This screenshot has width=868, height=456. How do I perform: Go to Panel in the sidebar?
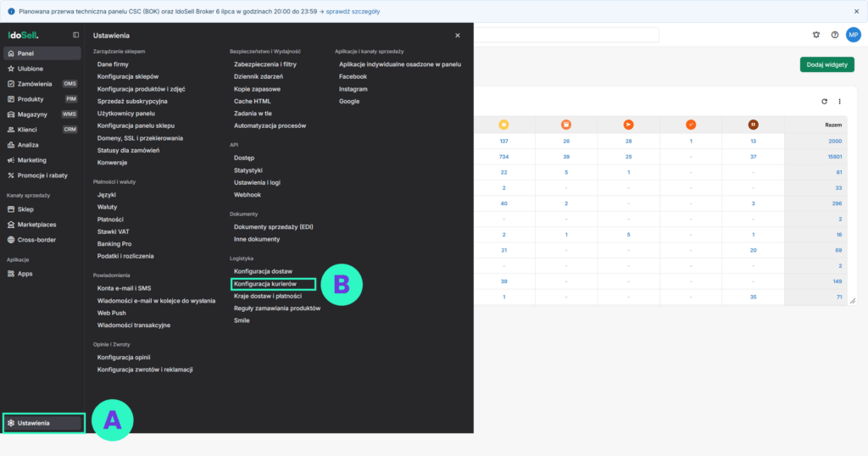click(x=42, y=53)
